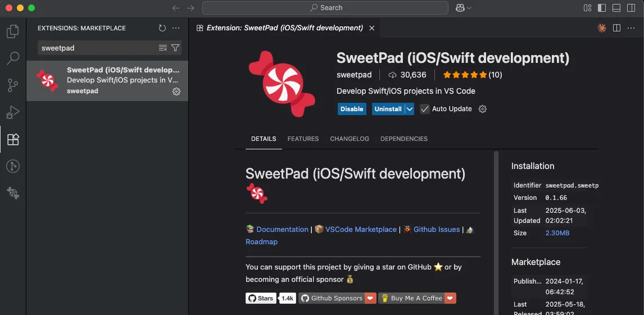
Task: Expand the Uninstall dropdown arrow
Action: coord(410,109)
